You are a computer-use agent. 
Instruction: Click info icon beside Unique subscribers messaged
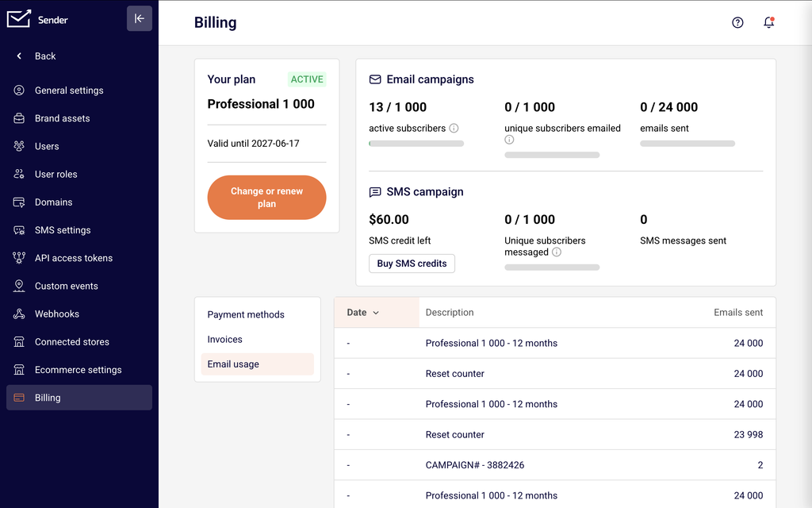pyautogui.click(x=557, y=252)
